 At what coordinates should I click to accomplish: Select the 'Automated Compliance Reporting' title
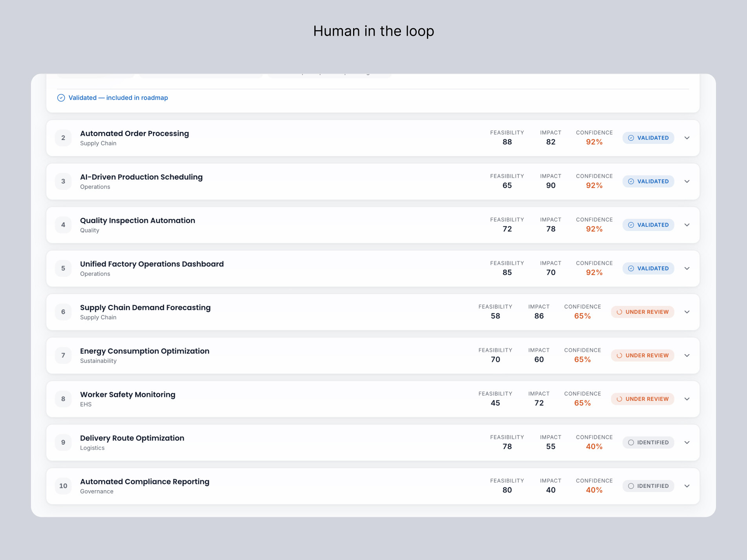click(x=145, y=482)
